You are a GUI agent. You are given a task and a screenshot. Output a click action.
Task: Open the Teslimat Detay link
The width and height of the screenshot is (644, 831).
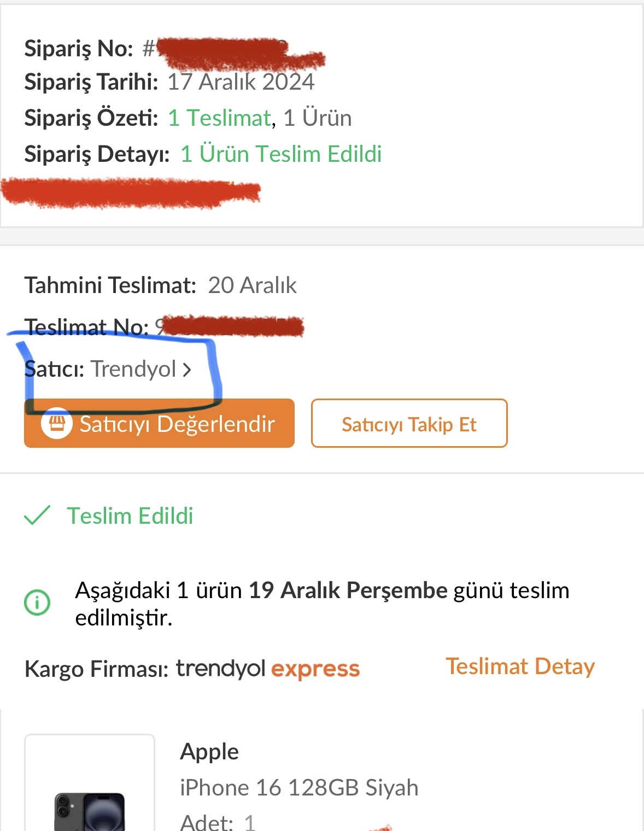[520, 666]
